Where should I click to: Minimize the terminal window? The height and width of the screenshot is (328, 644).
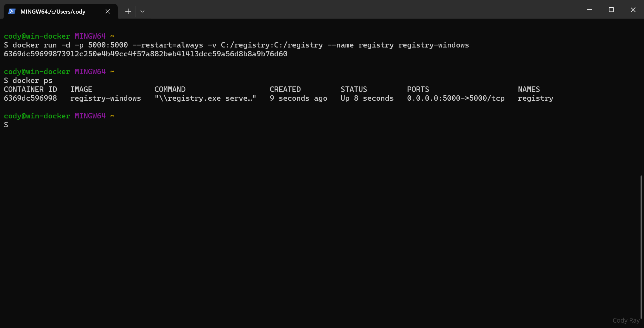589,9
